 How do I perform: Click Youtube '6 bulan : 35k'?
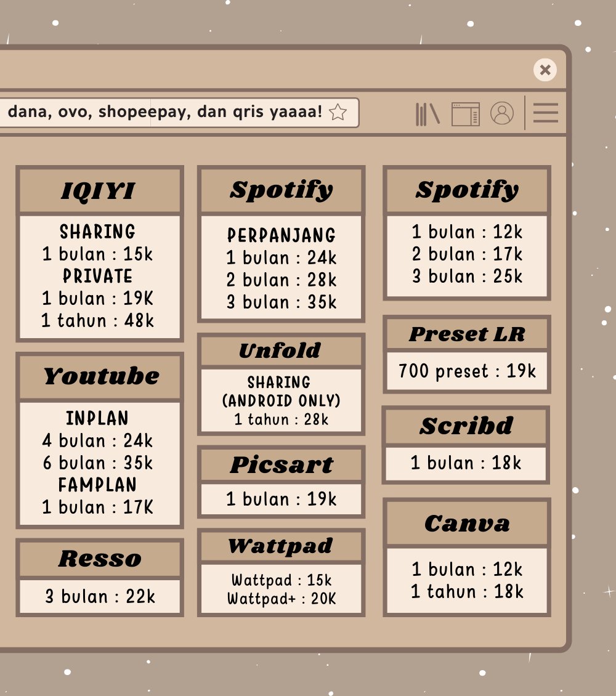point(98,463)
